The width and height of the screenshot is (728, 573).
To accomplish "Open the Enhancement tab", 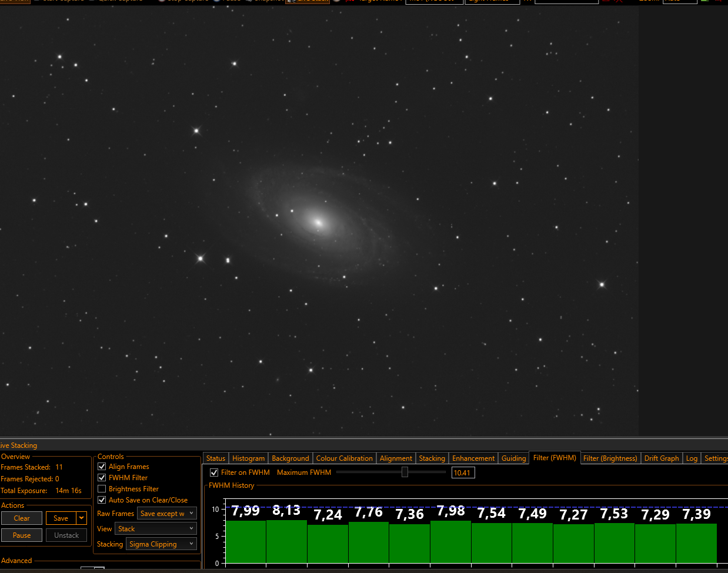I will 473,458.
